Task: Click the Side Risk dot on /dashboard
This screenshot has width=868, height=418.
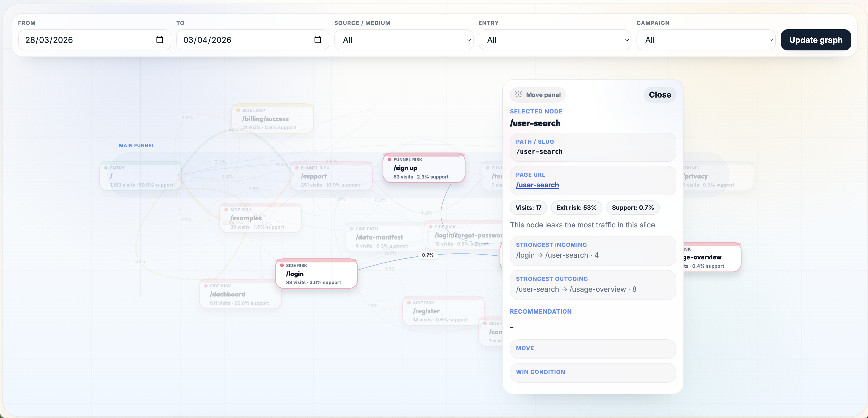Action: tap(206, 286)
